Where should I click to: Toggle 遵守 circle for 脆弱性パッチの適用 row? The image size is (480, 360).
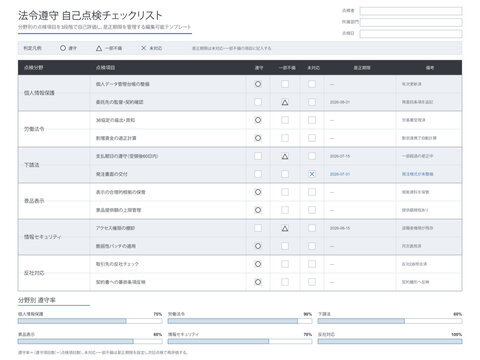(258, 246)
